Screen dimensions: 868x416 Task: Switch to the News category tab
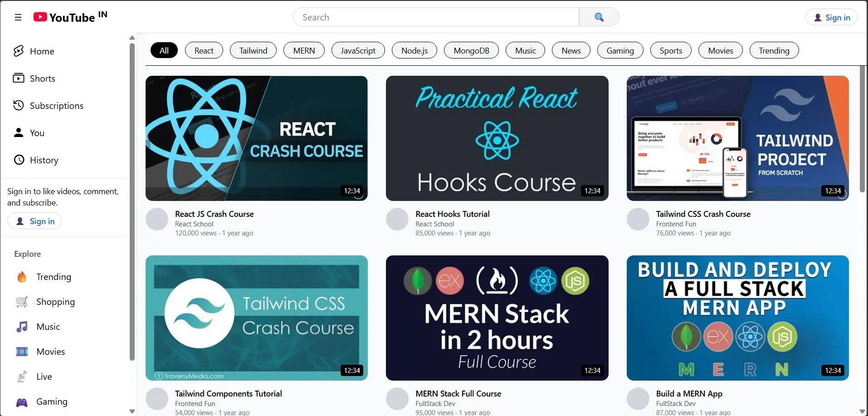(571, 50)
